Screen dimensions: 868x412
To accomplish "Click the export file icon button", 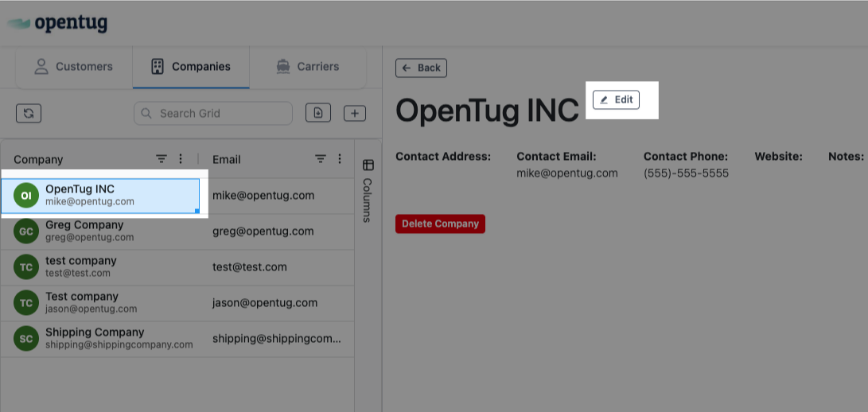I will (318, 112).
